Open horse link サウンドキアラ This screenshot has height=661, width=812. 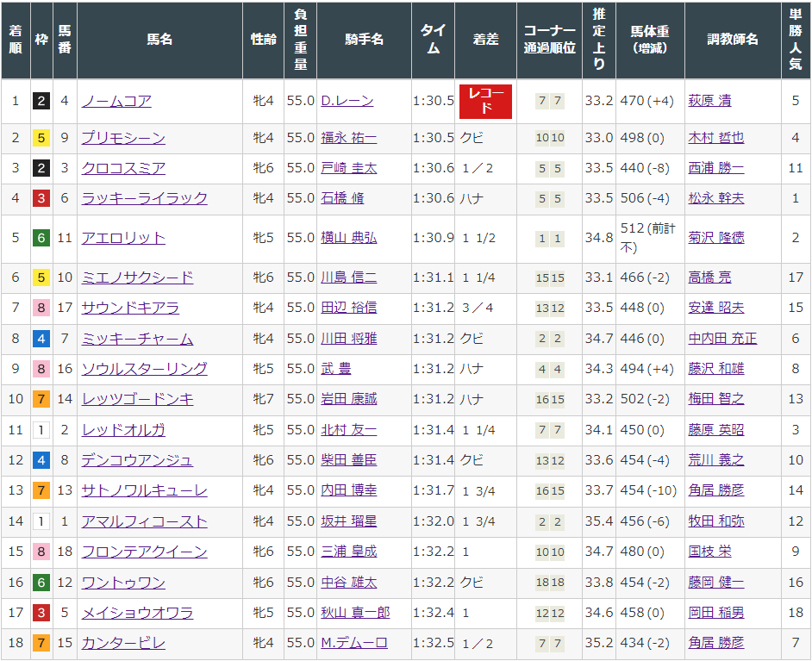pyautogui.click(x=130, y=308)
